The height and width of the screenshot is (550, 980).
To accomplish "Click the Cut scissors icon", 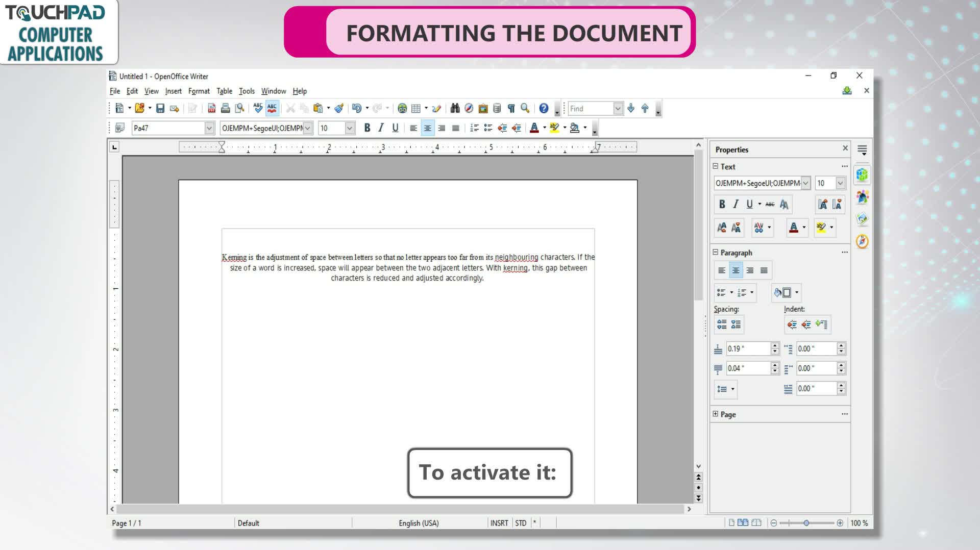I will pos(290,108).
